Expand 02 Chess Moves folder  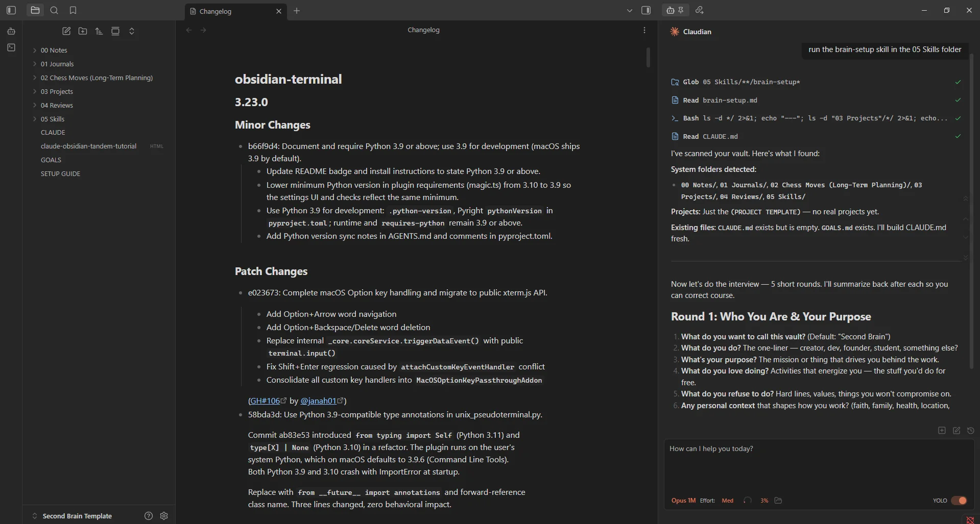pyautogui.click(x=97, y=78)
